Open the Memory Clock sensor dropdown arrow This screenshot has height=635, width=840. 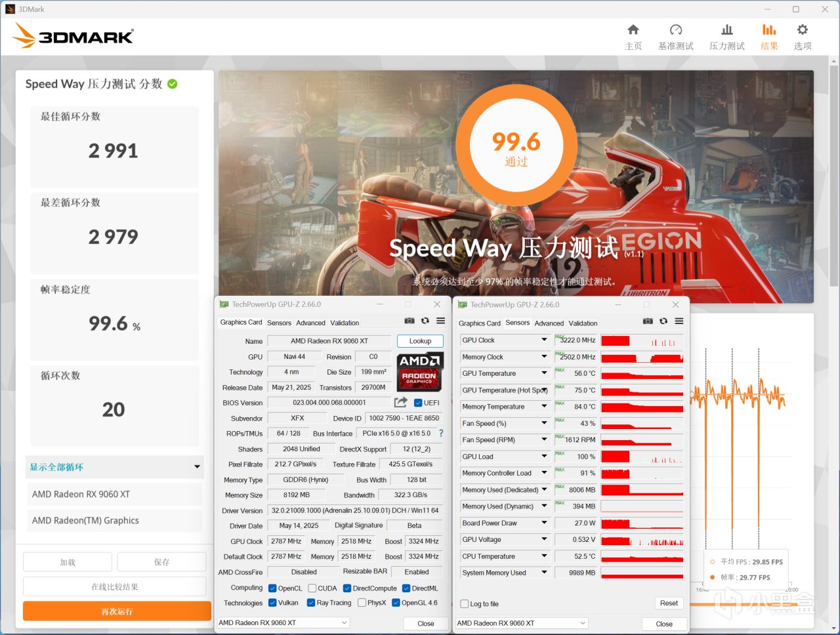pyautogui.click(x=544, y=357)
